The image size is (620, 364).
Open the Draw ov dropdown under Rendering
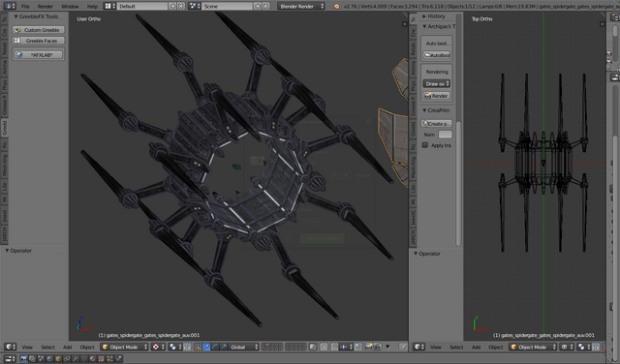(x=437, y=84)
